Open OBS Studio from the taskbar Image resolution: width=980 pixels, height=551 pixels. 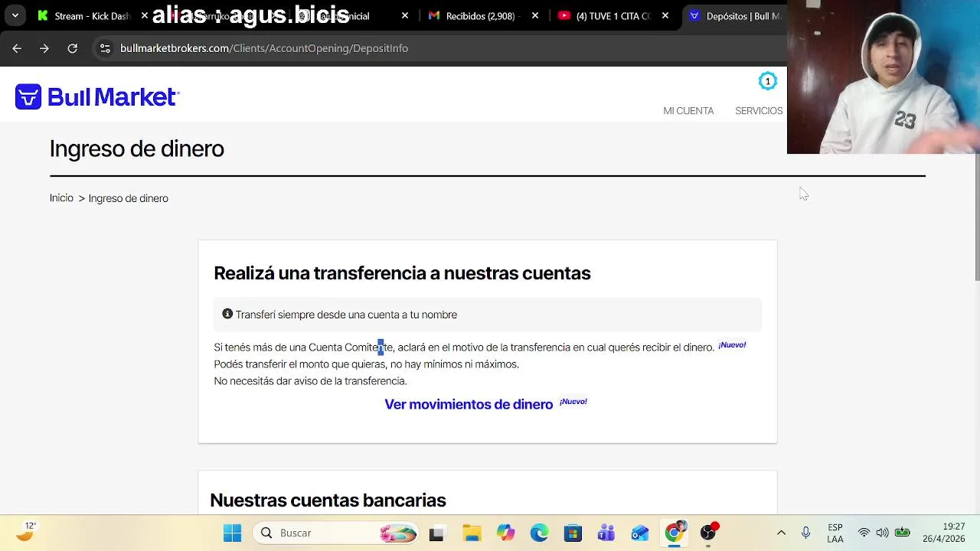click(x=708, y=533)
